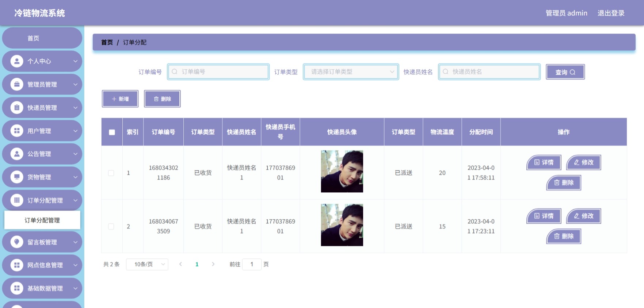Click the 删除 button above the table
The height and width of the screenshot is (308, 644).
pos(162,99)
